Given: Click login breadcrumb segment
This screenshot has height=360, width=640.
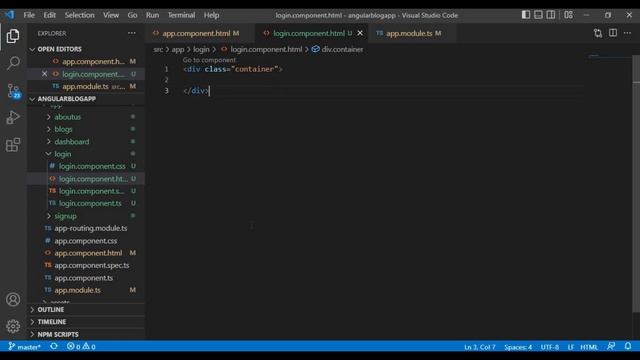Looking at the screenshot, I should coord(201,49).
